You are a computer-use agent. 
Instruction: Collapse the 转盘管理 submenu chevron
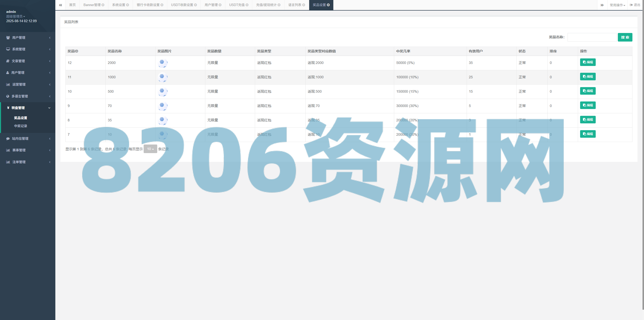click(49, 108)
